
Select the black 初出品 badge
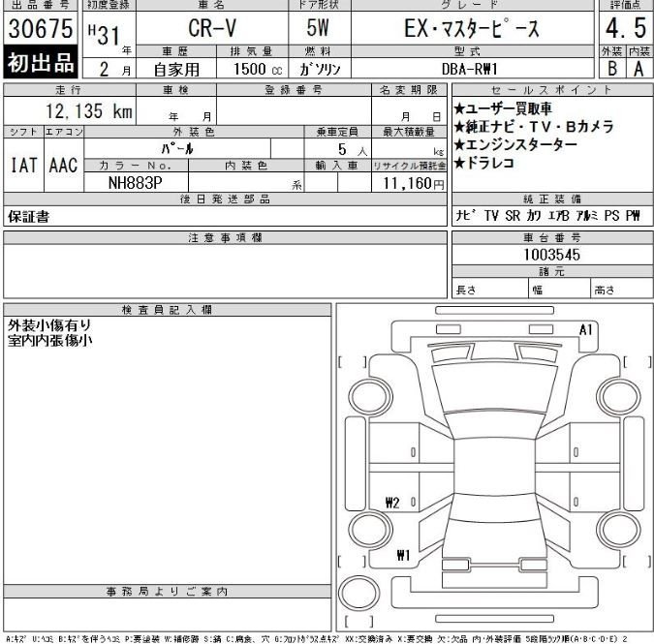41,62
